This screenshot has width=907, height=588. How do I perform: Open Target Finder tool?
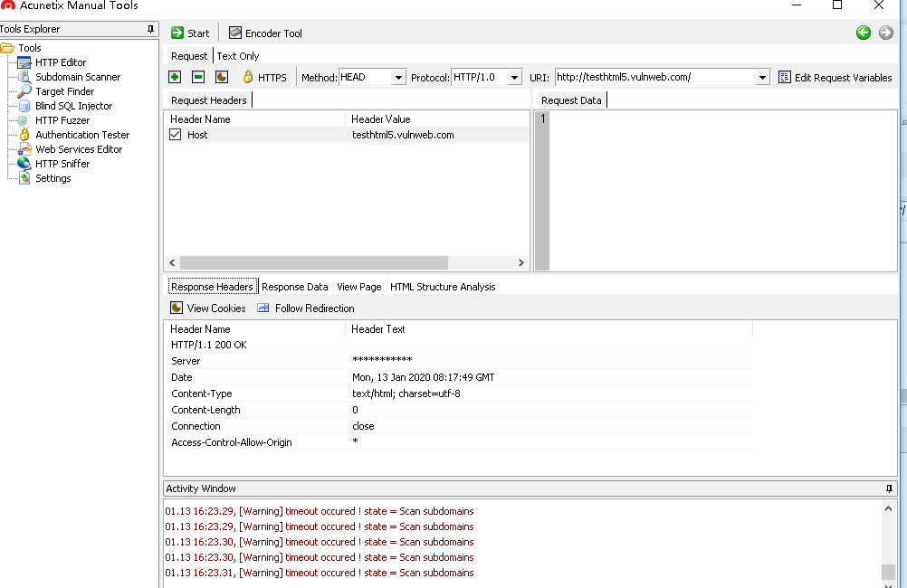[x=64, y=91]
